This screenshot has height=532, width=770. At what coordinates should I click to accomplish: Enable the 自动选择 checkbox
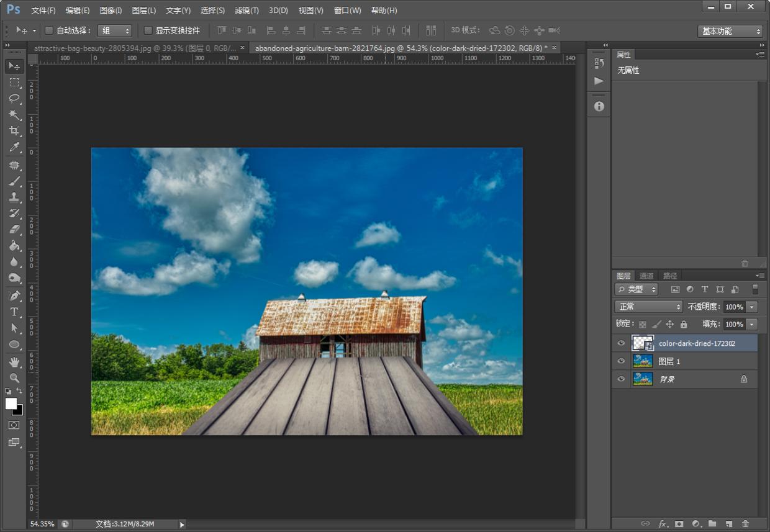pos(49,30)
